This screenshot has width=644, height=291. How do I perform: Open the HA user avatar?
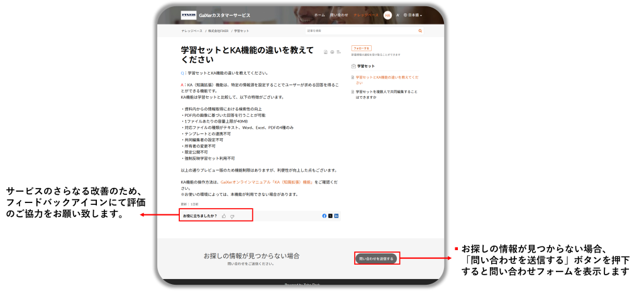387,14
